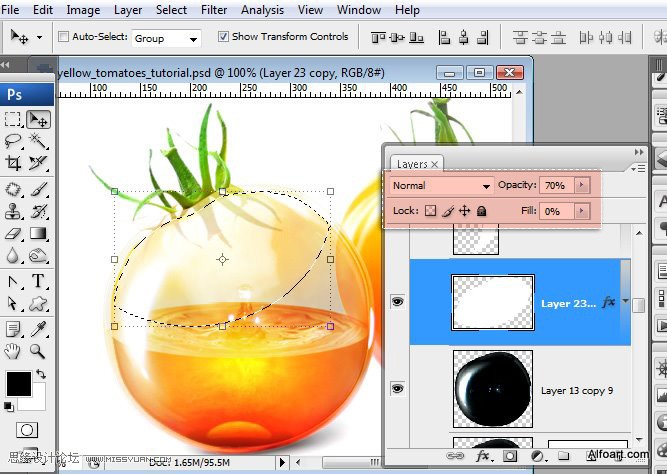
Task: Open the Opacity slider arrow
Action: coord(582,186)
